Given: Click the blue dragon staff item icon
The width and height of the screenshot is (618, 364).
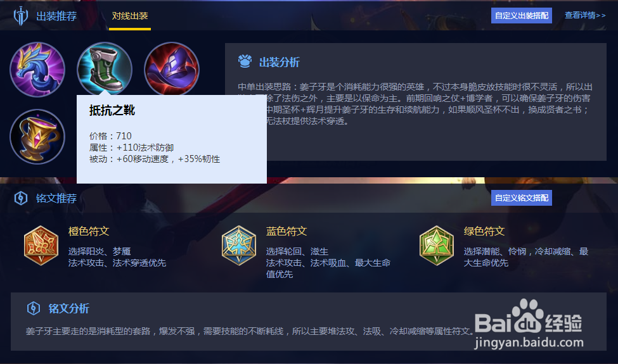Looking at the screenshot, I should (37, 70).
